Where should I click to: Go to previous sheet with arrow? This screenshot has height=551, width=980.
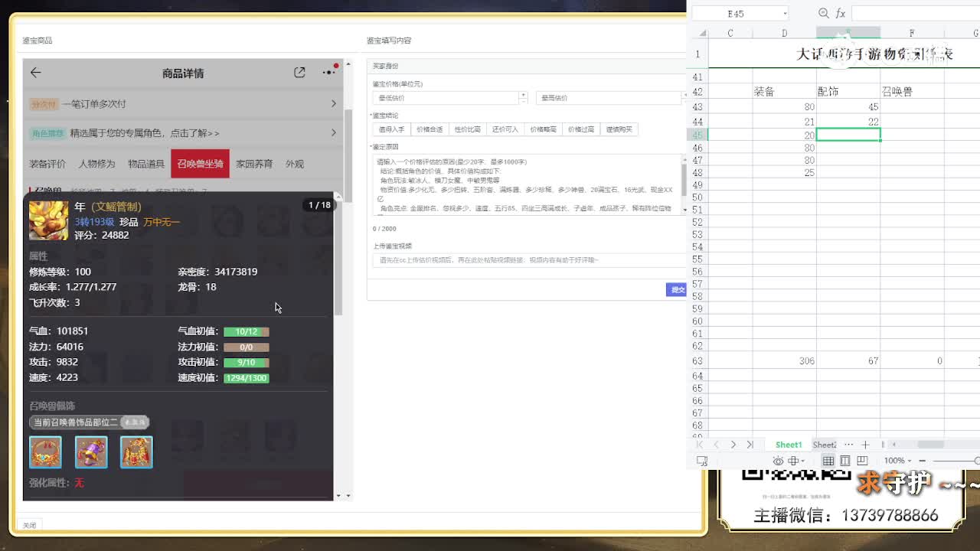[717, 445]
